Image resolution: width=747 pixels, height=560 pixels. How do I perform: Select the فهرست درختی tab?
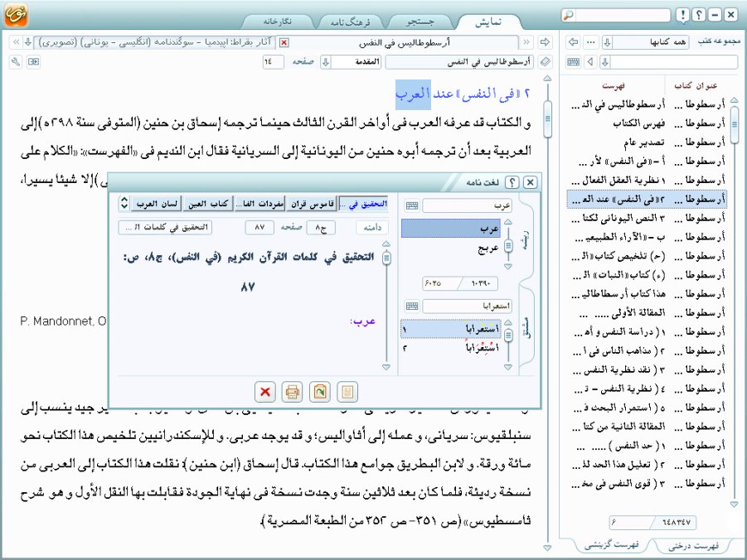pos(693,545)
